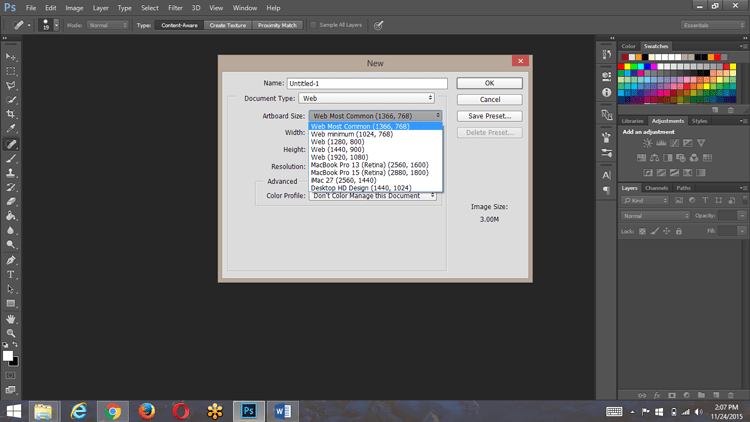Toggle Content-Aware type option

point(179,25)
